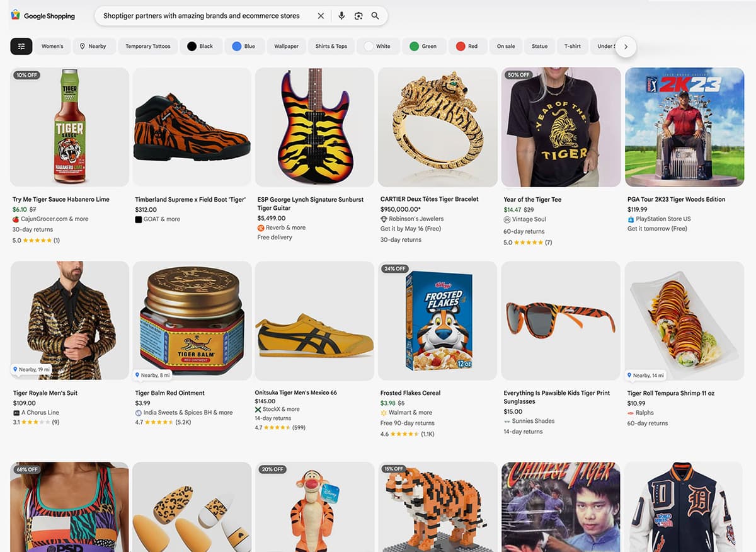Start voice search with microphone icon
Viewport: 756px width, 552px height.
point(341,16)
